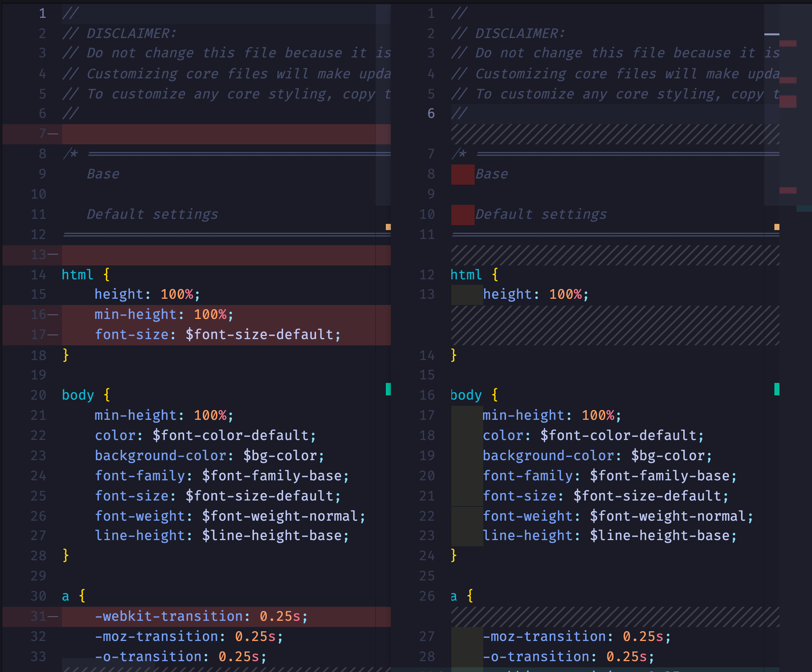Click line number 6 in right pane
812x672 pixels.
click(x=431, y=114)
